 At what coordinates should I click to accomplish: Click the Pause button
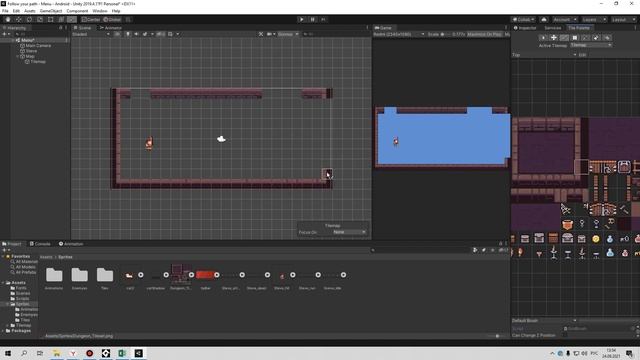(313, 19)
